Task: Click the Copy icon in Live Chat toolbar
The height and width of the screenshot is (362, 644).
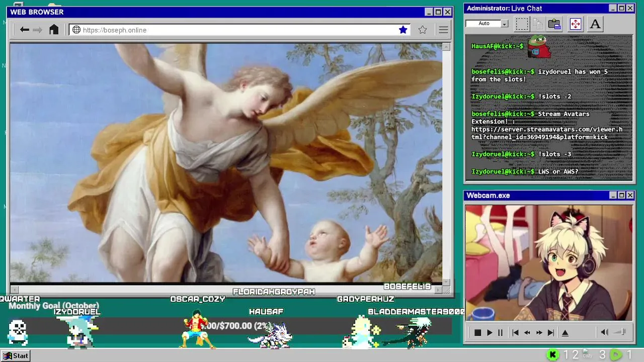Action: [538, 24]
